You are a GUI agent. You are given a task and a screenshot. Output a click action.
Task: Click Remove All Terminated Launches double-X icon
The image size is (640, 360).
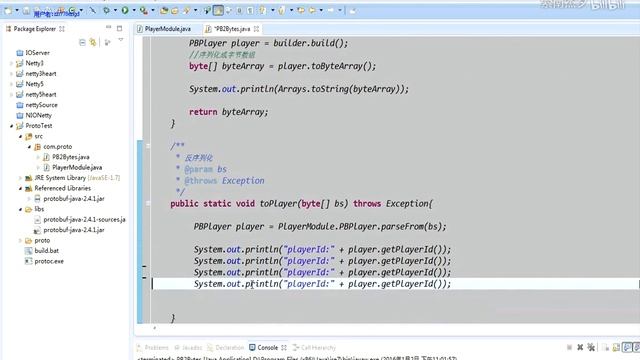point(591,348)
